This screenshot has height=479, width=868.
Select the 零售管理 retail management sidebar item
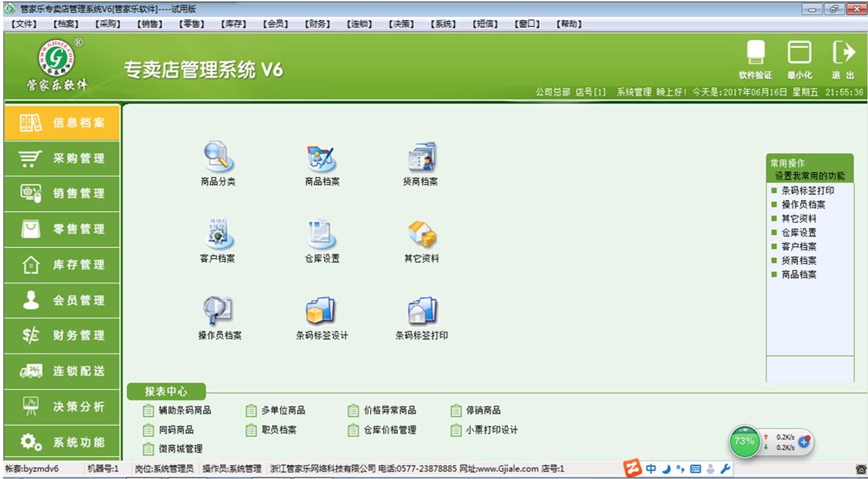point(62,229)
